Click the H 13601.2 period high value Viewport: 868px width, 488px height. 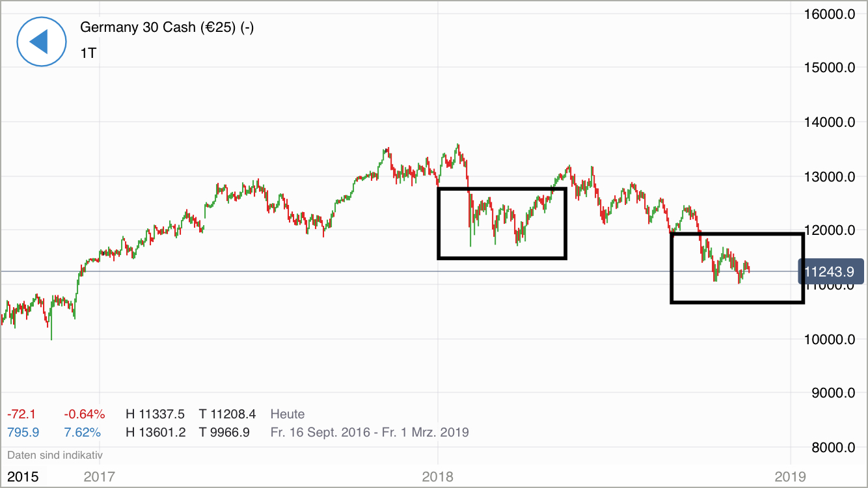[156, 432]
